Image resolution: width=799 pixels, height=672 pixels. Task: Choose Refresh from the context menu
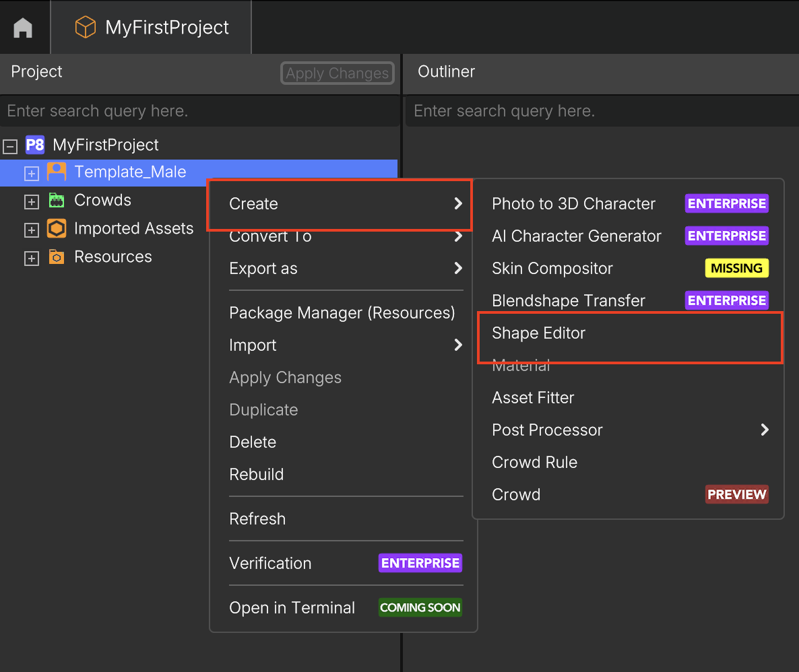[344, 518]
